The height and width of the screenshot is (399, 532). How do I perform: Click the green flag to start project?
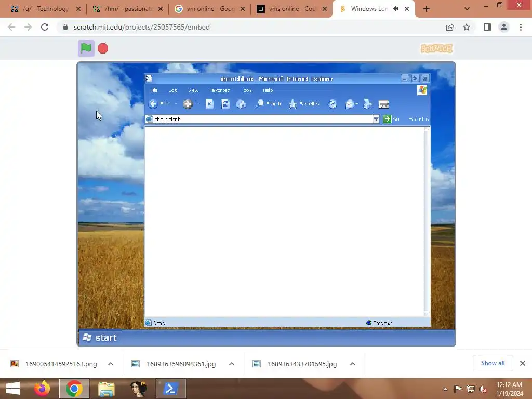[86, 48]
